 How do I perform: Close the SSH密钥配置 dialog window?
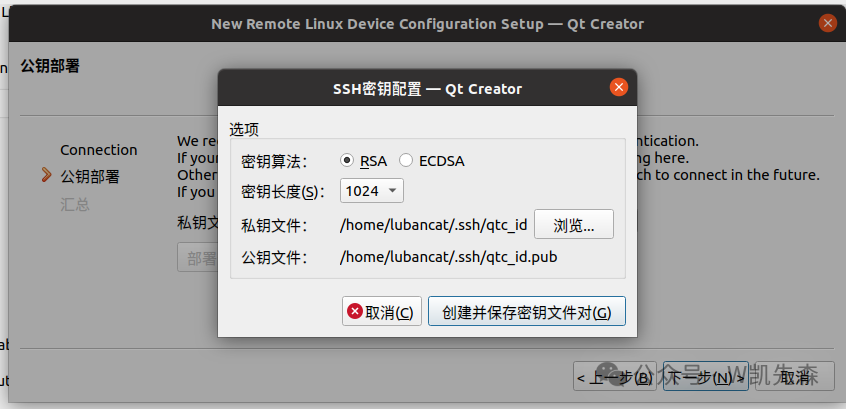[x=619, y=88]
